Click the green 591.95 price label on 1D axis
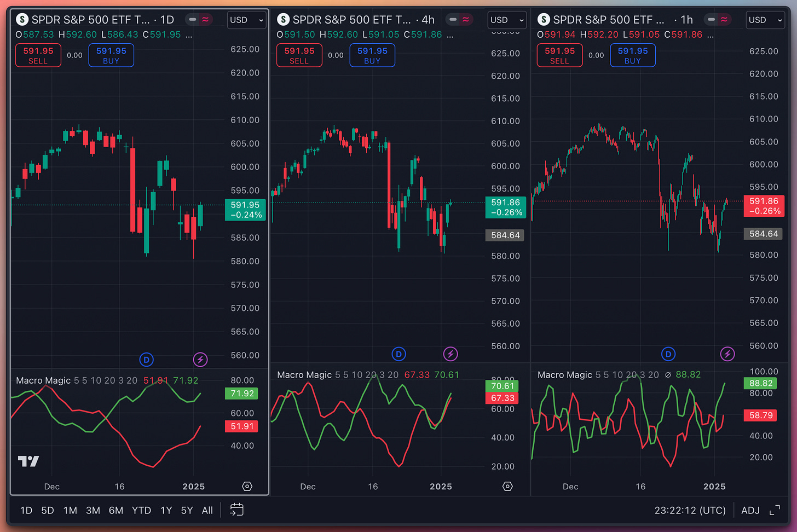This screenshot has width=797, height=532. 245,210
